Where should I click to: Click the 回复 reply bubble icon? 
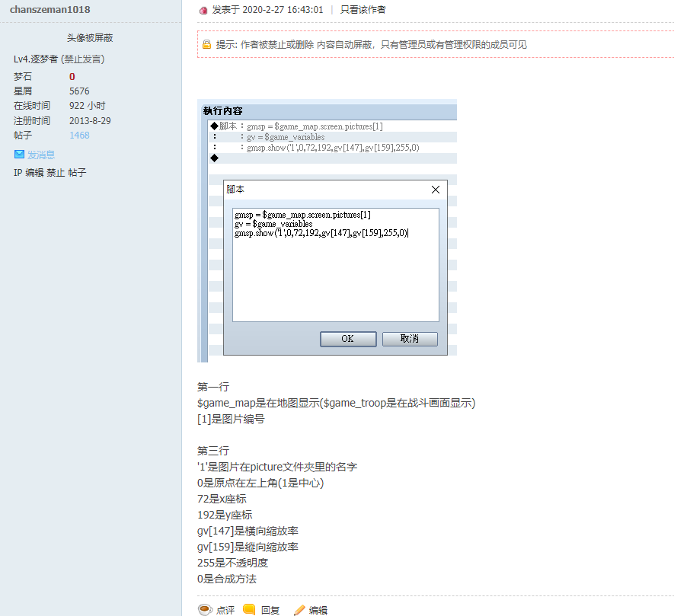[249, 610]
